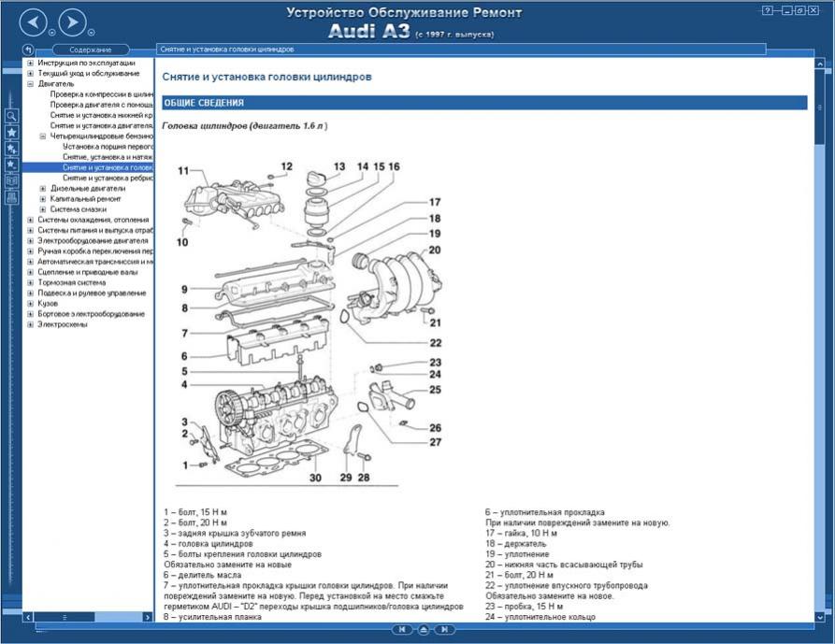Click the eject-style up button at bottom
Image resolution: width=835 pixels, height=644 pixels.
pos(424,630)
